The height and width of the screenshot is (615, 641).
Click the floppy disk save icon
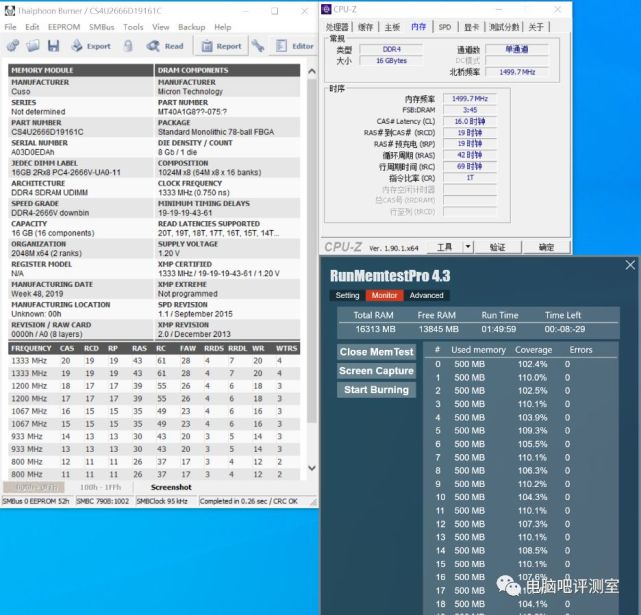[54, 46]
